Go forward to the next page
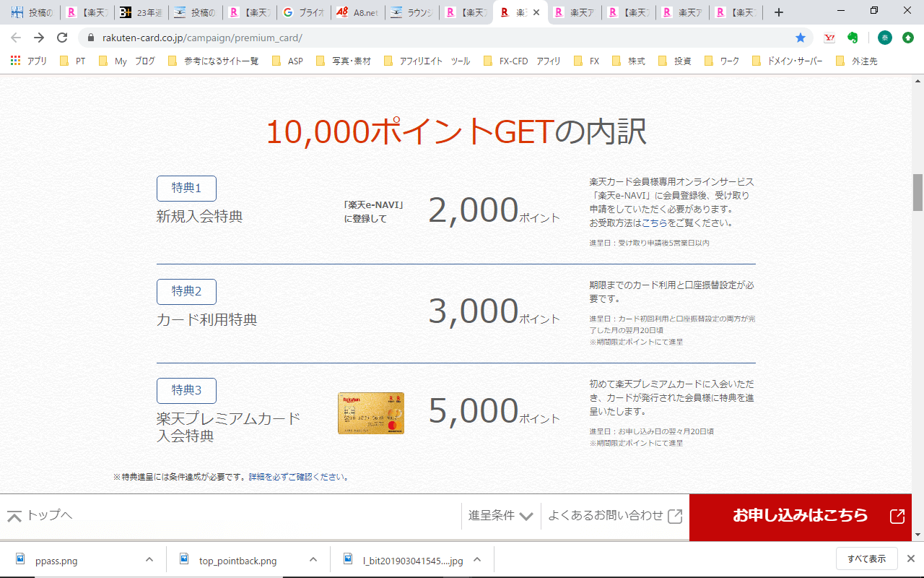The height and width of the screenshot is (578, 924). (x=39, y=38)
